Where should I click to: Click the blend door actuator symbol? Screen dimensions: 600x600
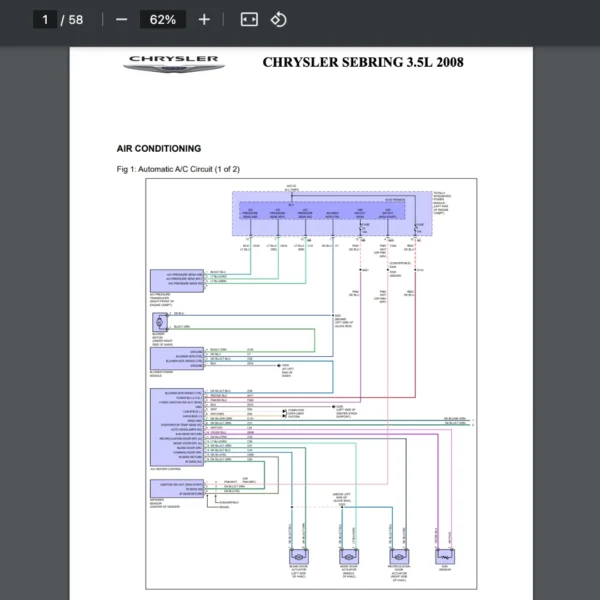click(298, 556)
